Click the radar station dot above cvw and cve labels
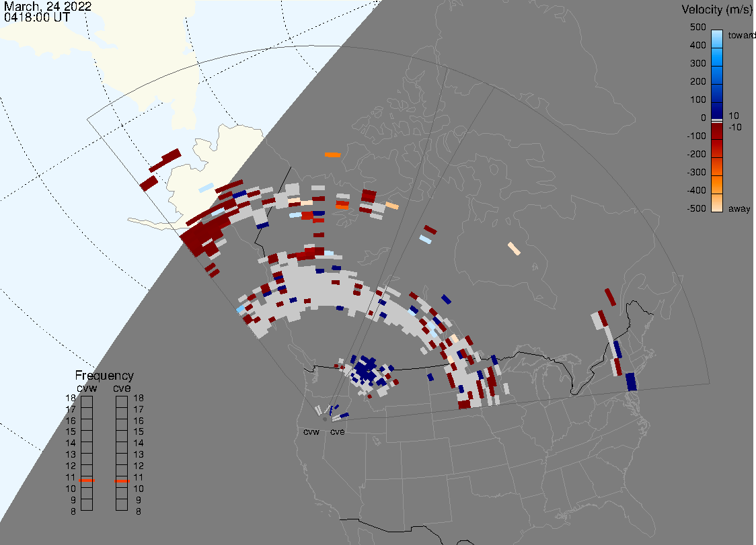Viewport: 756px width, 545px height. pyautogui.click(x=325, y=419)
